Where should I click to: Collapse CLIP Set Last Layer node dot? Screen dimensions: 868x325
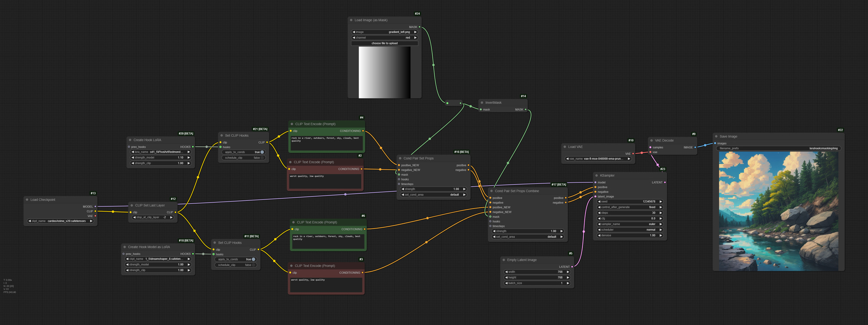[x=132, y=206]
